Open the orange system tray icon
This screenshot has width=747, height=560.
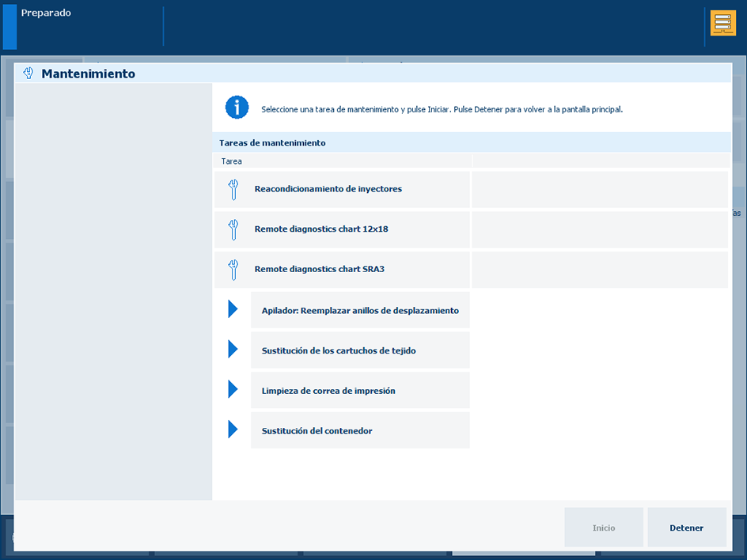pyautogui.click(x=722, y=24)
